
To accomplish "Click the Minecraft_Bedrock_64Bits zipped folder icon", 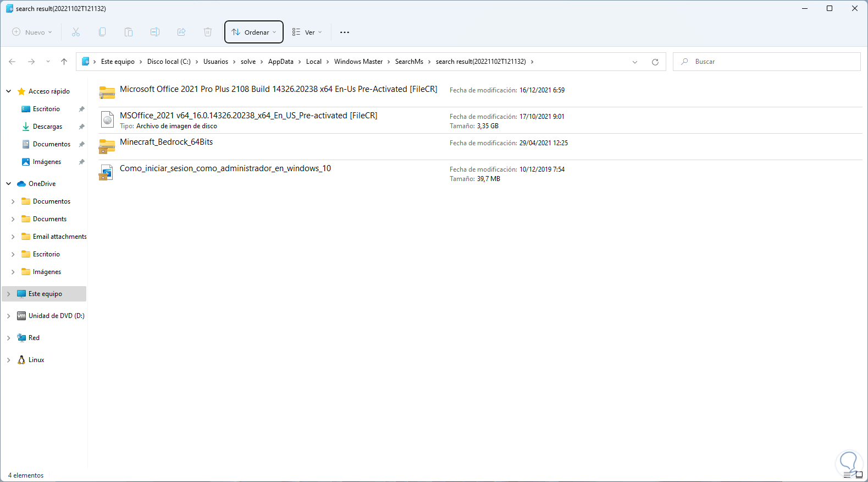I will click(x=107, y=145).
